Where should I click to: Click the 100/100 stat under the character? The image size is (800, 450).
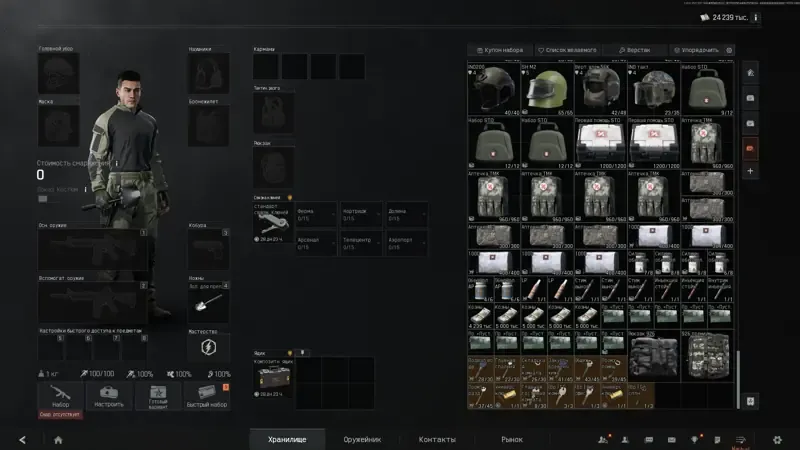pos(97,374)
